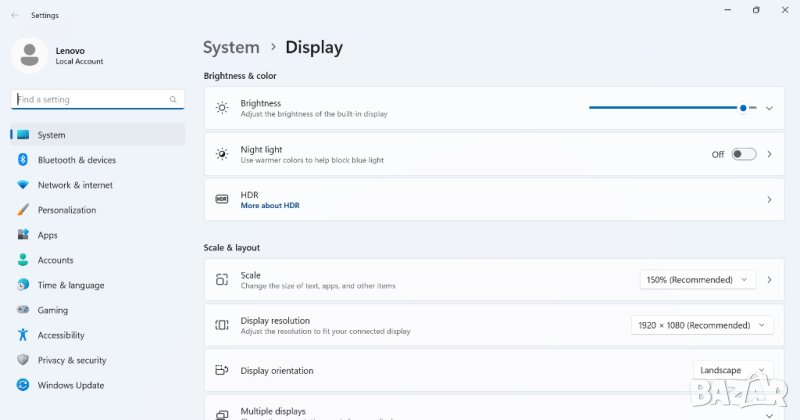Click the Accessibility icon in sidebar
Image resolution: width=800 pixels, height=420 pixels.
[22, 335]
